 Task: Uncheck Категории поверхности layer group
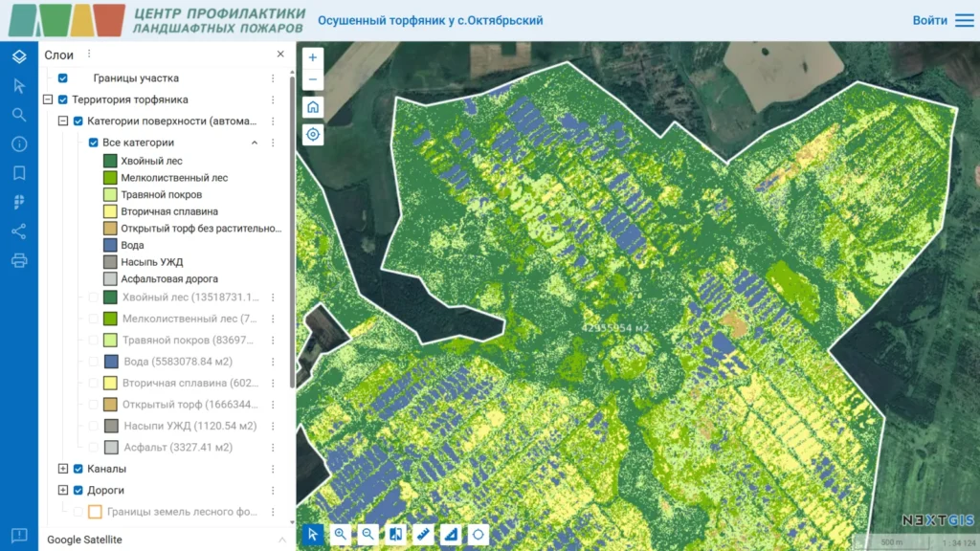coord(78,121)
